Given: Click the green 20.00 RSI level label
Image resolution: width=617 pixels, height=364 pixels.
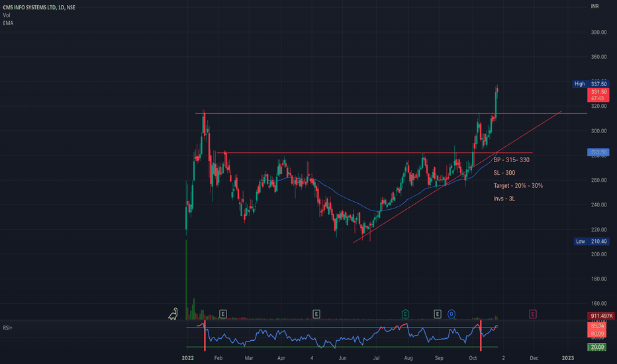Looking at the screenshot, I should point(597,347).
